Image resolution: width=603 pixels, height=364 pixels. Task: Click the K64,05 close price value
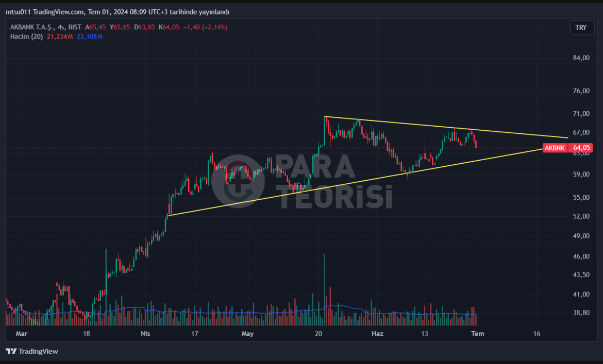169,27
